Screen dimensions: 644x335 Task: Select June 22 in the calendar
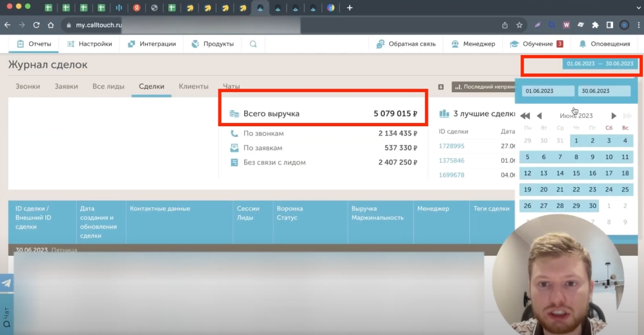(576, 189)
